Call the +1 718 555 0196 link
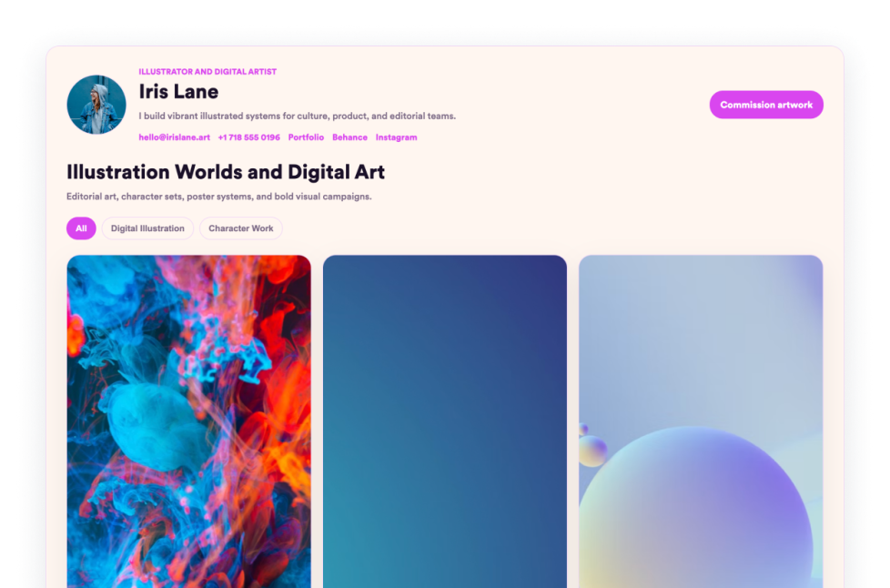The height and width of the screenshot is (588, 890). coord(248,137)
